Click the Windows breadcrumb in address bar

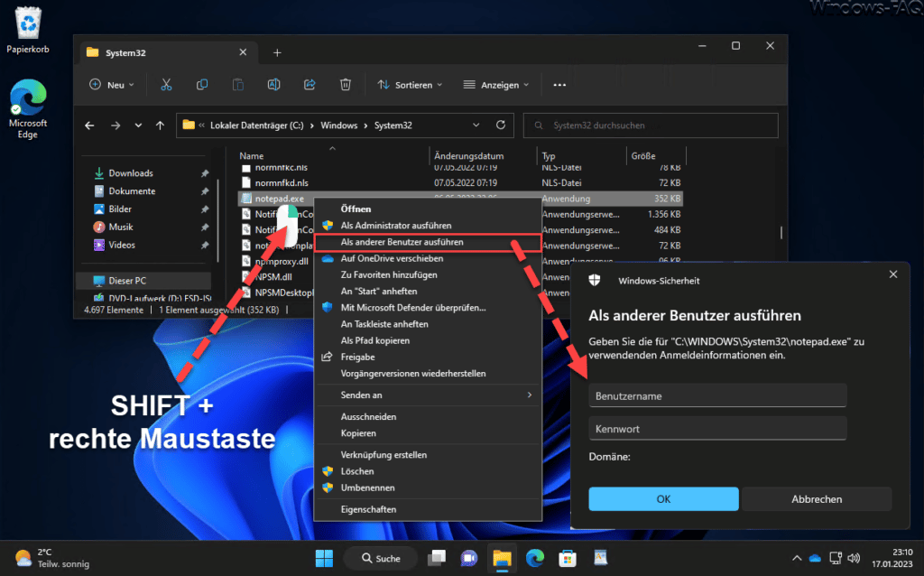339,125
